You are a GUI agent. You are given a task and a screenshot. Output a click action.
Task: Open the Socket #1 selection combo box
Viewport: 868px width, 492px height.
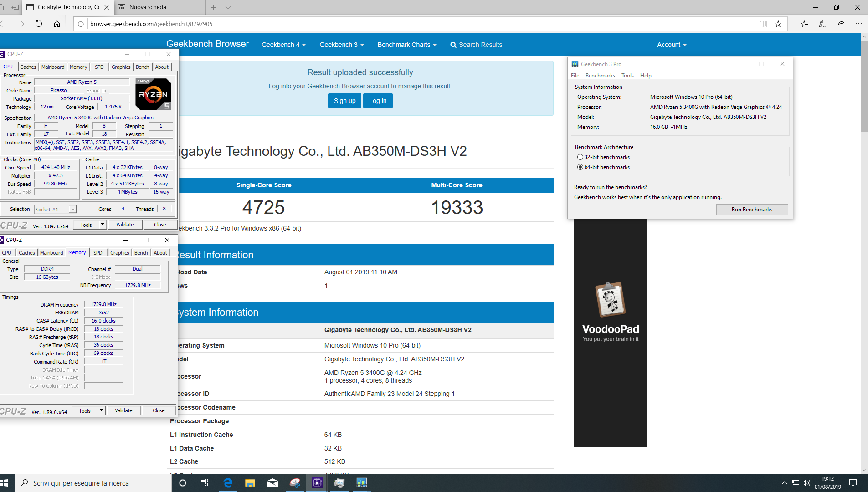[x=55, y=210]
